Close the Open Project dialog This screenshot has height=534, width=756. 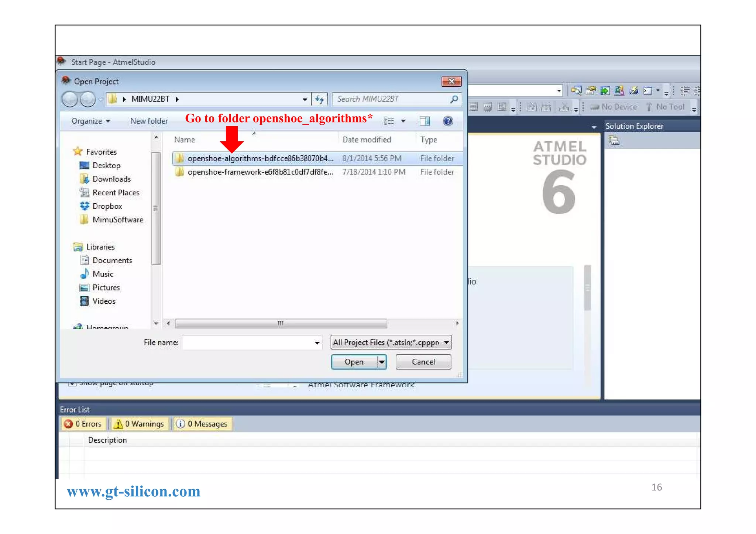(x=451, y=81)
